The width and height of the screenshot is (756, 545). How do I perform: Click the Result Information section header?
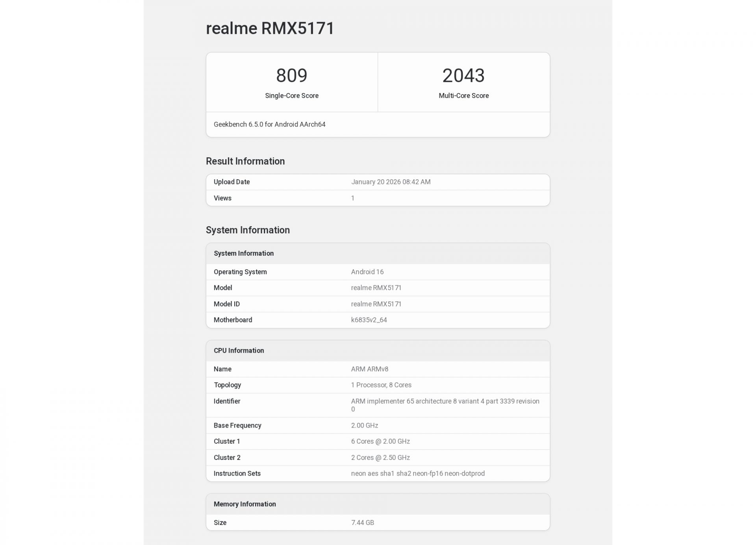(245, 161)
